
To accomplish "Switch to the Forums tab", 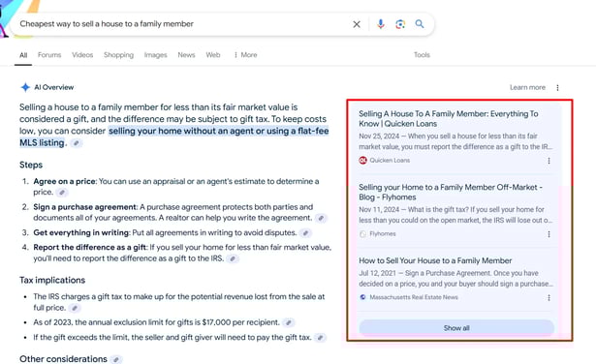I will [49, 55].
